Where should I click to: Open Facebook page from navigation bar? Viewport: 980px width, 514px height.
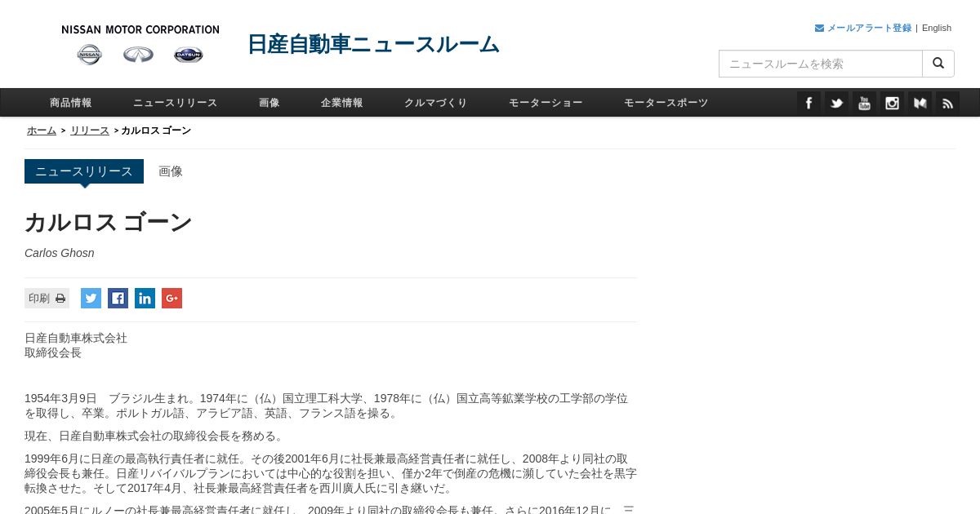[x=808, y=103]
